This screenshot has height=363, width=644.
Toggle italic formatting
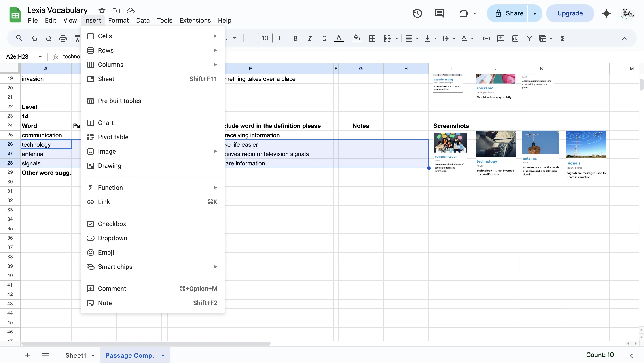[309, 38]
